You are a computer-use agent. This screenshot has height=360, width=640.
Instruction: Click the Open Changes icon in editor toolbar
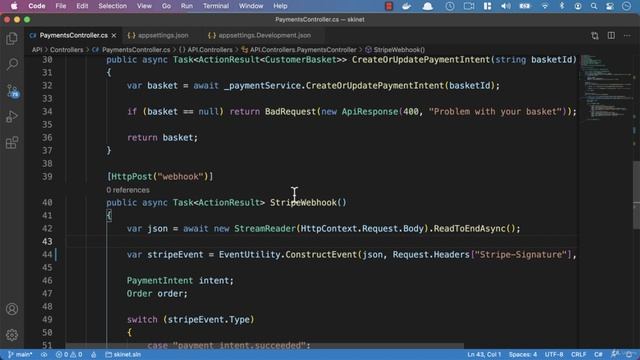595,36
